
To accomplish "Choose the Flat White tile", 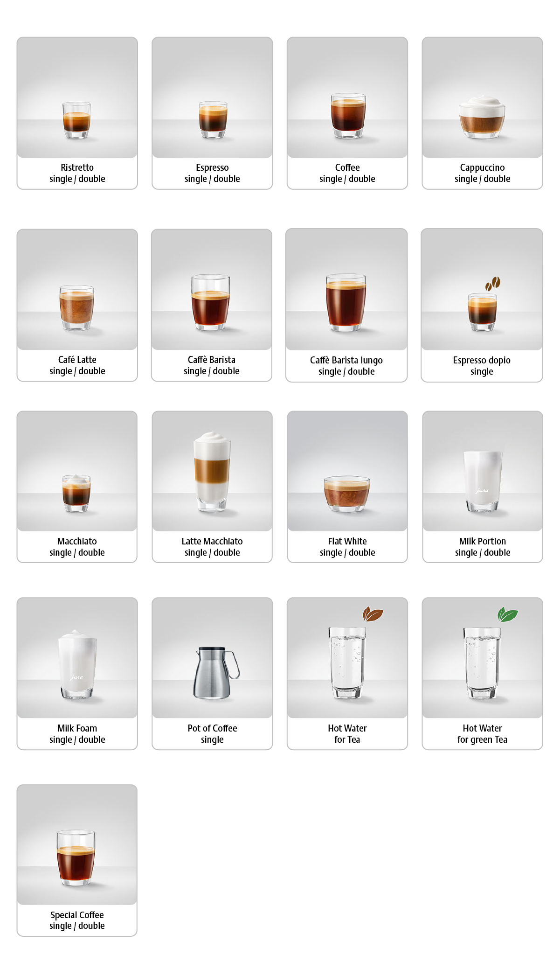I will coord(347,487).
